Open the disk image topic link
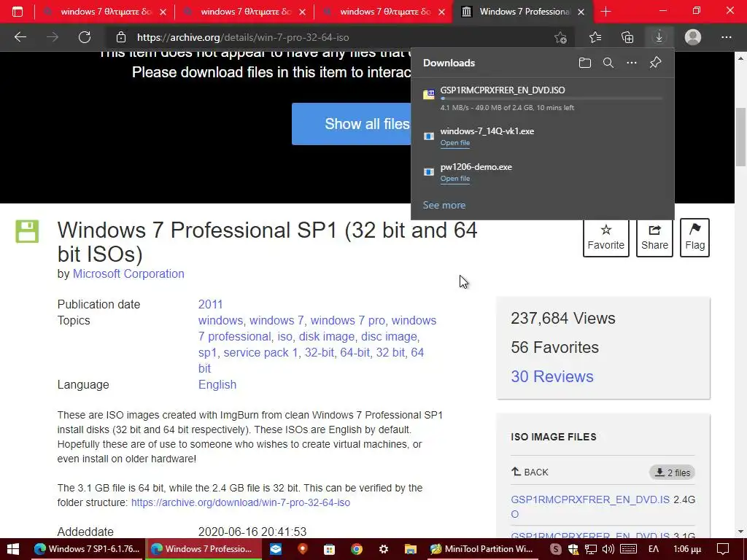Screen dimensions: 747x560 326,337
